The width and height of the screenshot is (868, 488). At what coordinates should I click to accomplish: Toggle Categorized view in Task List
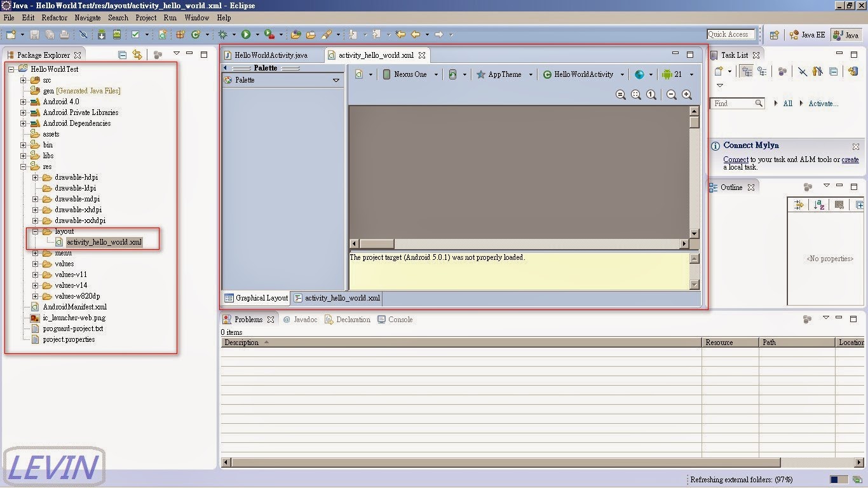pos(747,72)
